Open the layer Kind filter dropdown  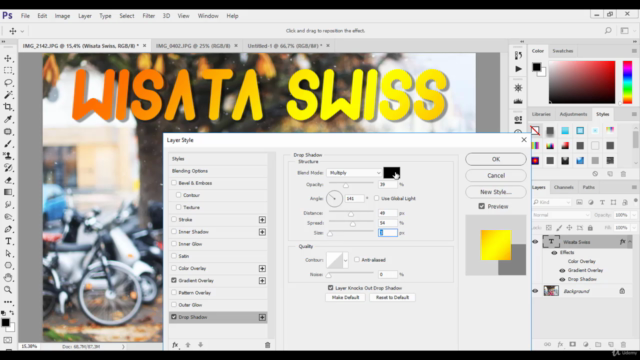point(552,202)
